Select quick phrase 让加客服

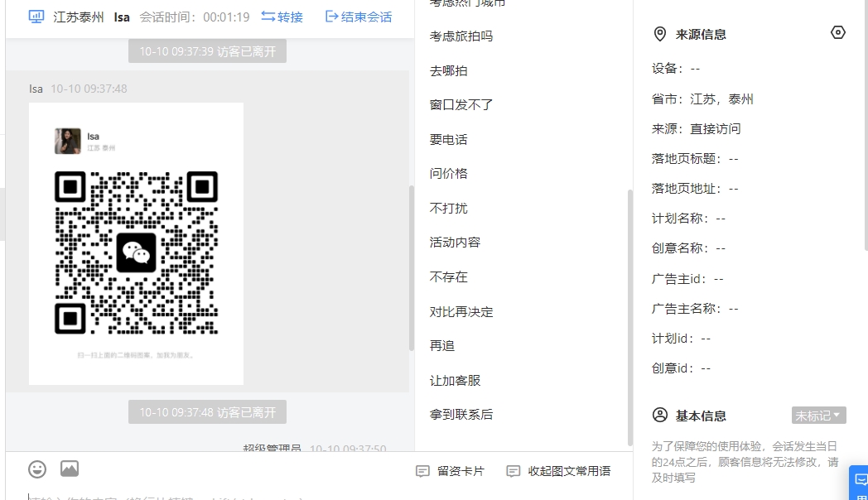455,381
